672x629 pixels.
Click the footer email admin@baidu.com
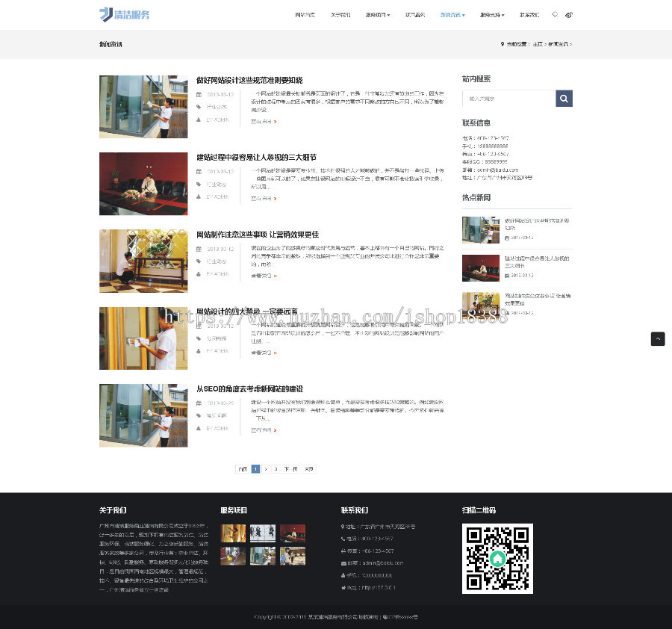pyautogui.click(x=383, y=563)
